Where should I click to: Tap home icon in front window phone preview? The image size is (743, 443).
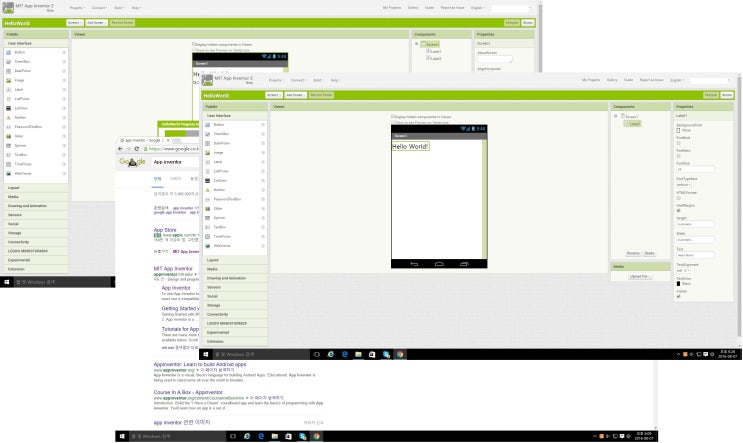[x=439, y=264]
